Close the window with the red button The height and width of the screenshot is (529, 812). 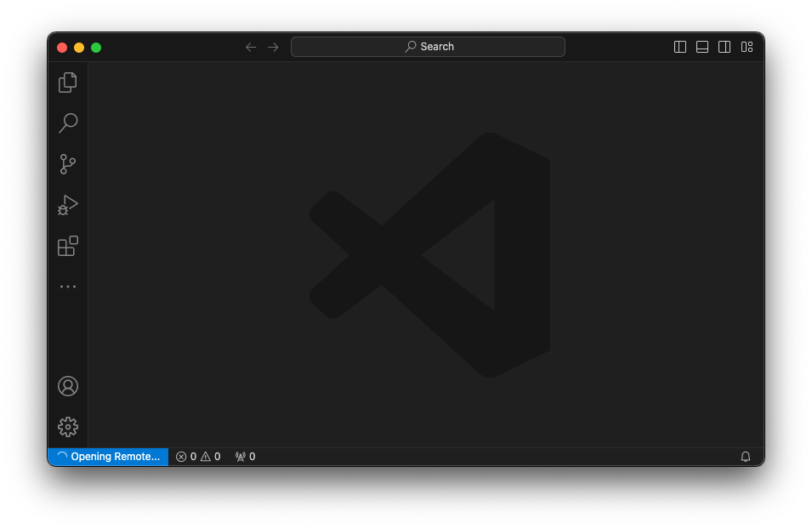[x=62, y=48]
